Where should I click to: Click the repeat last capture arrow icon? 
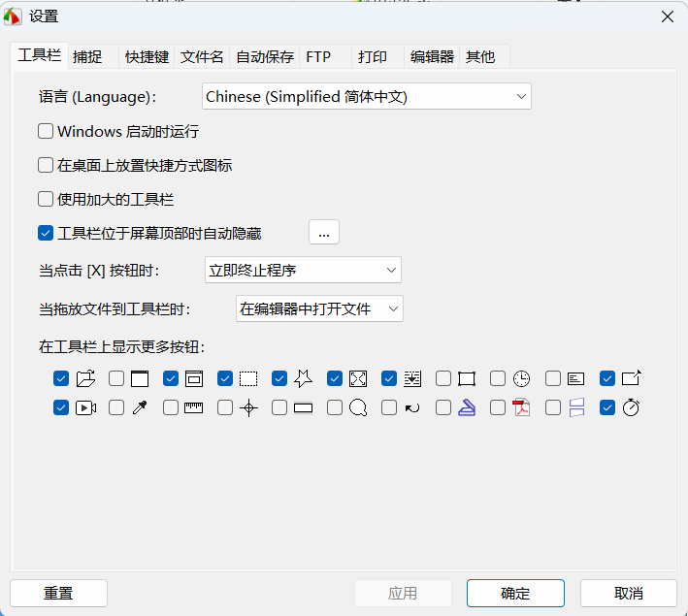(x=412, y=408)
